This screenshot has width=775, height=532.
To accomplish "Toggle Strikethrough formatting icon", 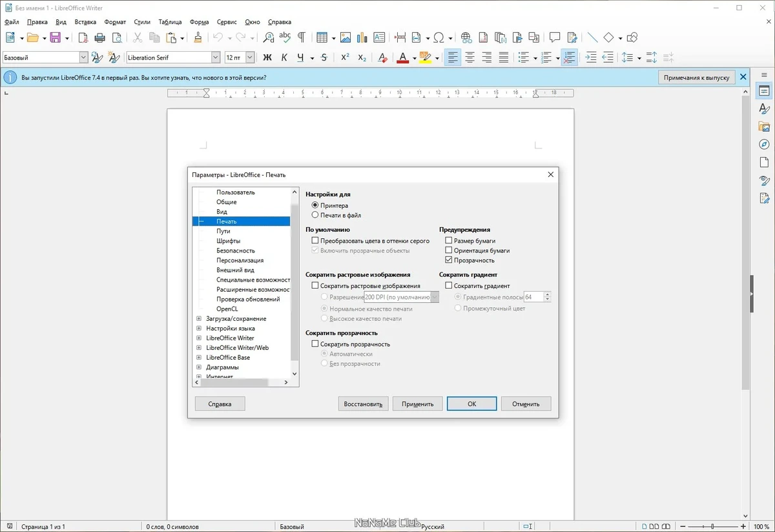I will point(324,57).
